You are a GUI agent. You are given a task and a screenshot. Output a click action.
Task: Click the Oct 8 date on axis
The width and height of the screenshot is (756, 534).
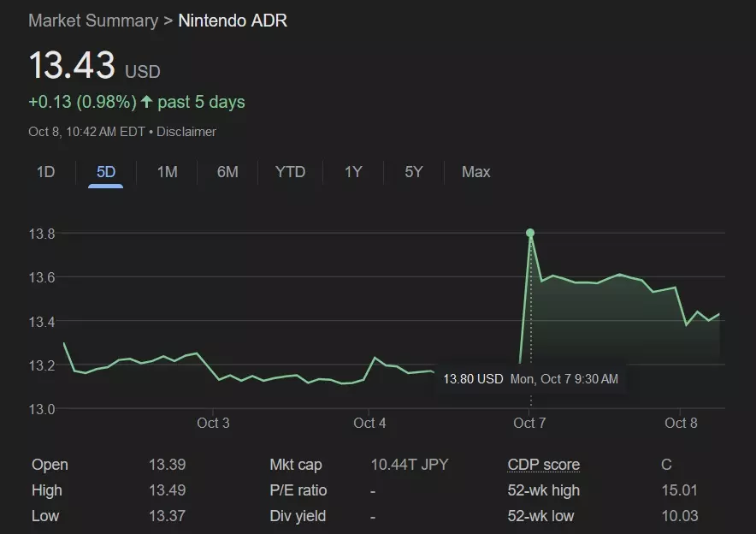(682, 423)
